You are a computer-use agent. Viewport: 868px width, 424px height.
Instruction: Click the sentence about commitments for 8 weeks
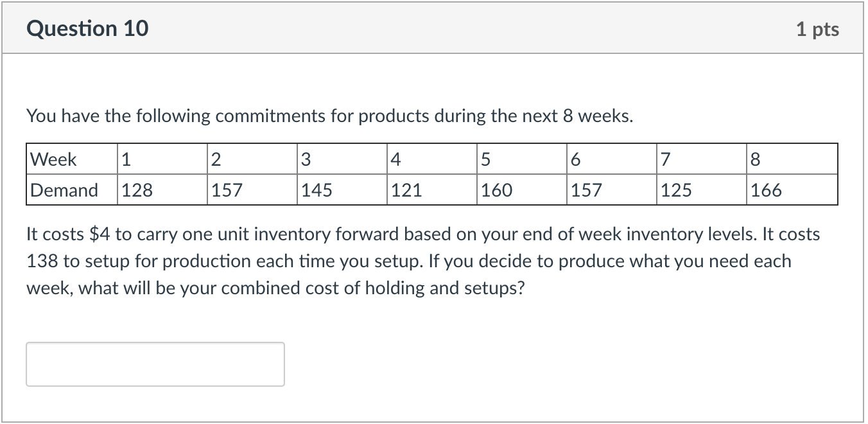click(x=329, y=116)
